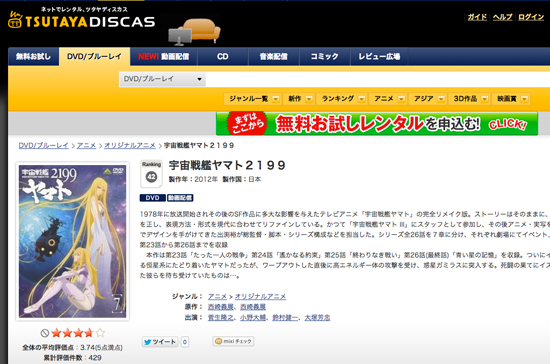Image resolution: width=550 pixels, height=364 pixels.
Task: Click into the search text field
Action: pos(377,79)
